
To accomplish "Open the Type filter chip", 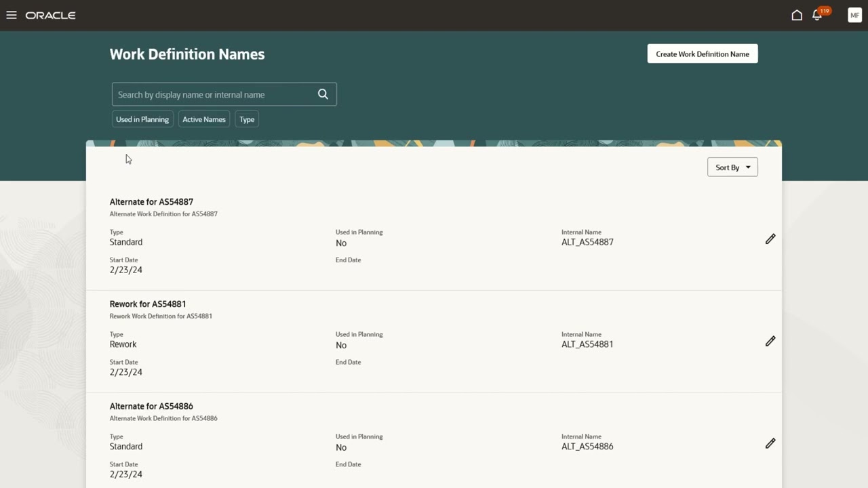I will tap(247, 119).
